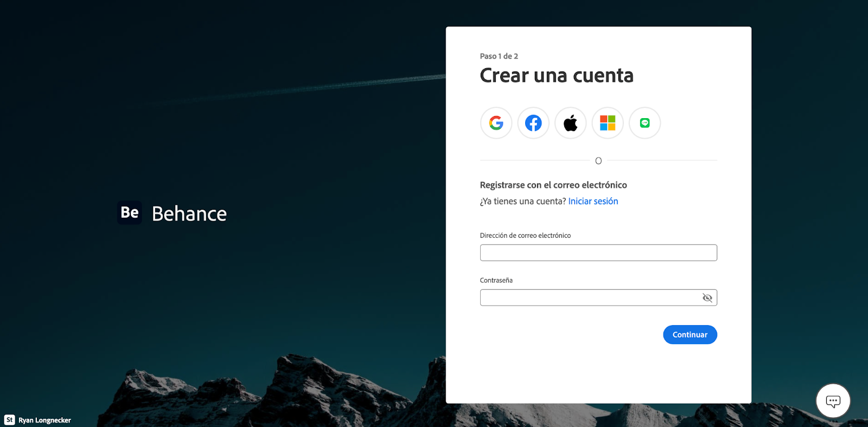Focus the Contraseña password field
Viewport: 868px width, 427px height.
[x=598, y=297]
